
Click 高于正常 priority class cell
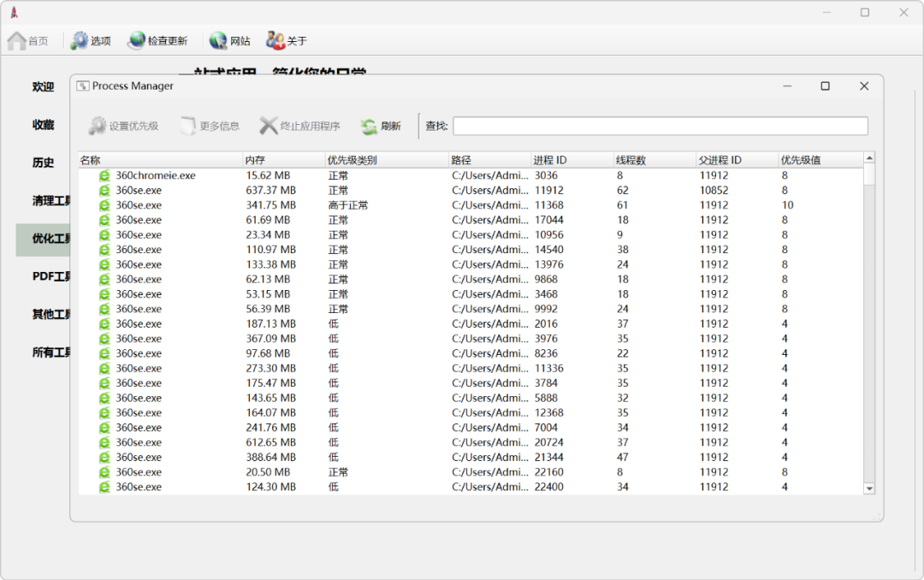pos(347,205)
